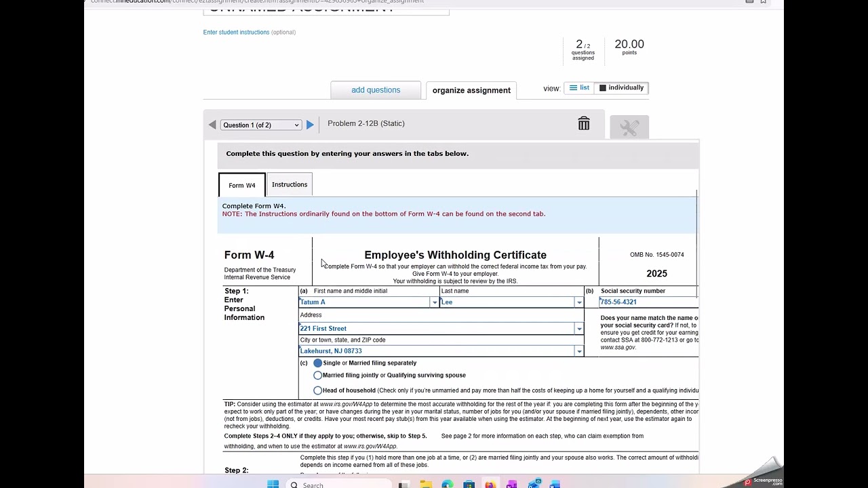This screenshot has height=488, width=868.
Task: Expand the first name dropdown arrow
Action: [x=435, y=302]
